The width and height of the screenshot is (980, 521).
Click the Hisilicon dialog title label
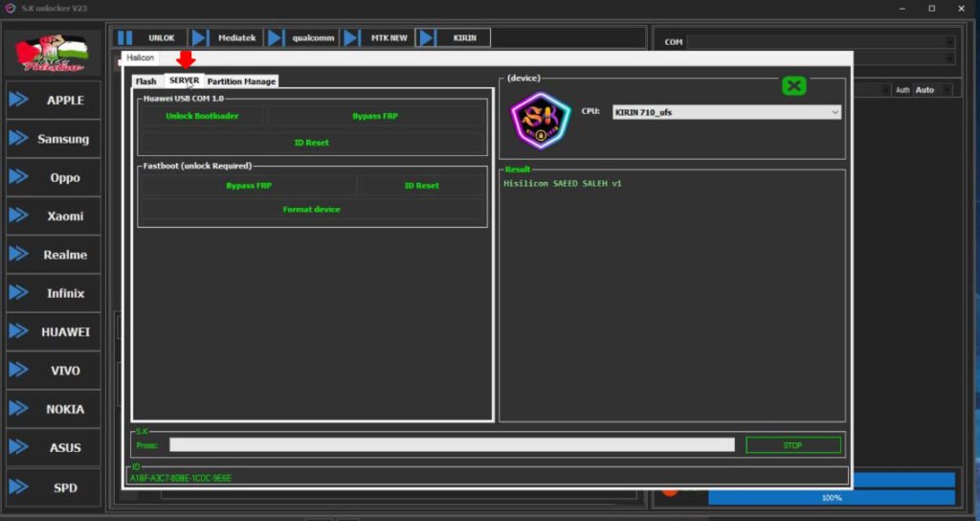tap(140, 57)
